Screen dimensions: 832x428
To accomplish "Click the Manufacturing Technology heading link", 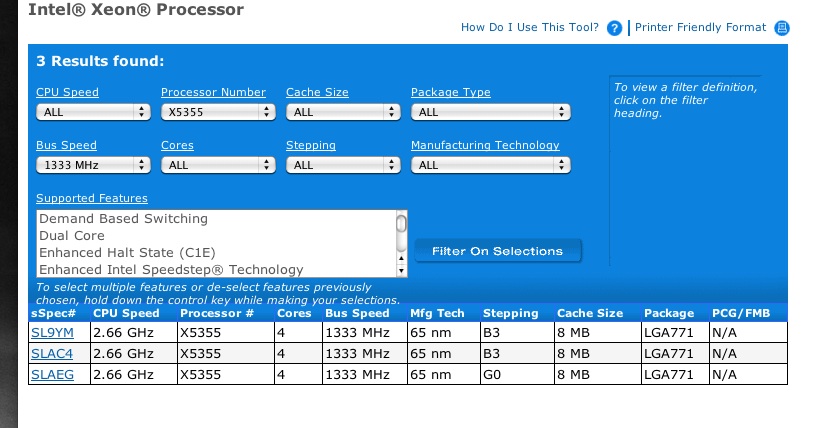I will point(485,145).
